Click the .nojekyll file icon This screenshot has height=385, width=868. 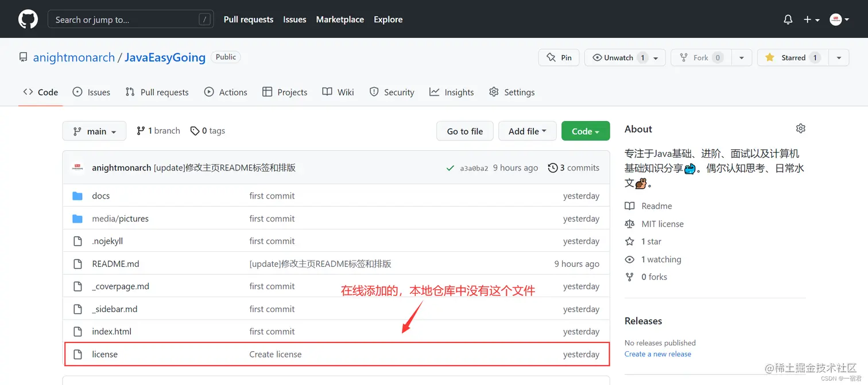point(77,241)
